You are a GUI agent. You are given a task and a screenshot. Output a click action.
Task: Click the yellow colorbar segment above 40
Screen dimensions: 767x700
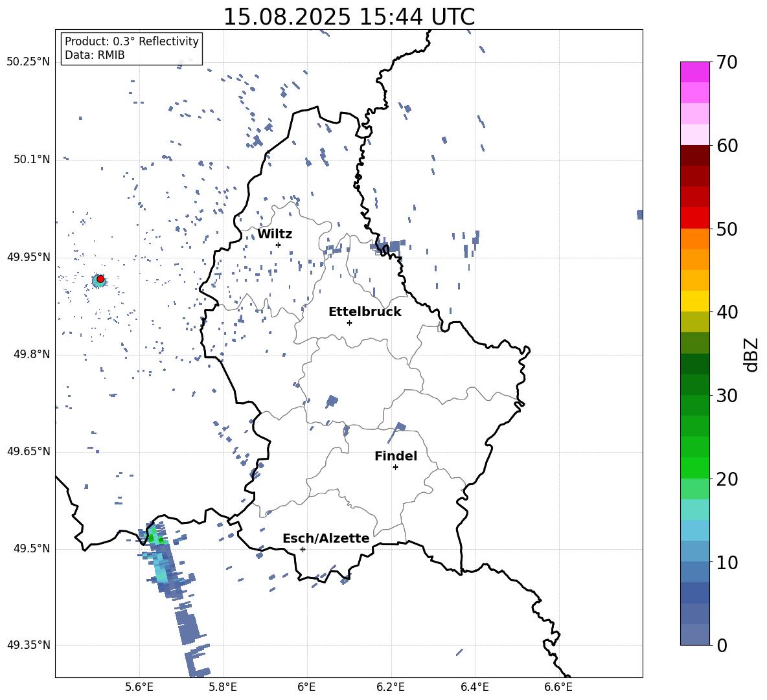[695, 301]
